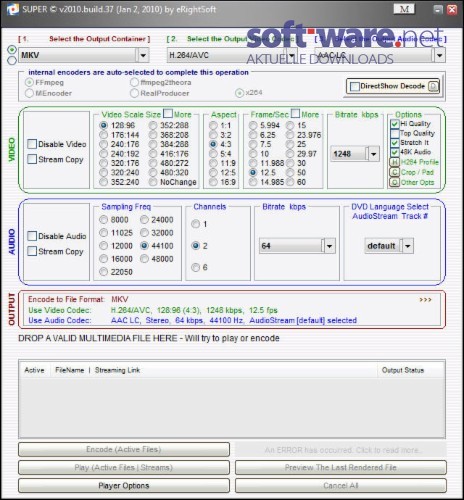
Task: Choose 25 frames per second
Action: pos(290,144)
